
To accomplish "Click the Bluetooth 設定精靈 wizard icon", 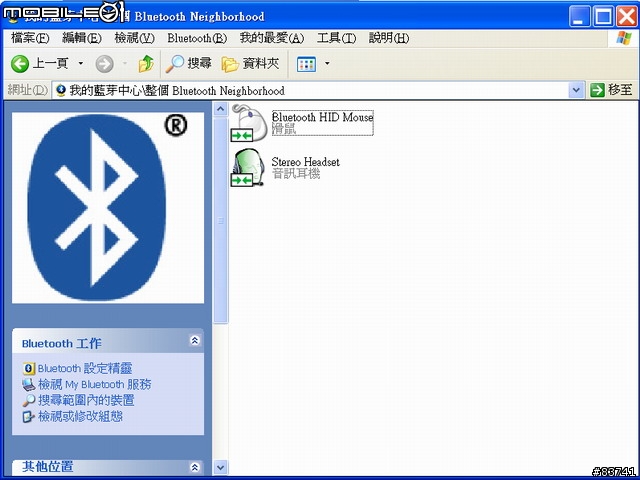I will tap(29, 369).
